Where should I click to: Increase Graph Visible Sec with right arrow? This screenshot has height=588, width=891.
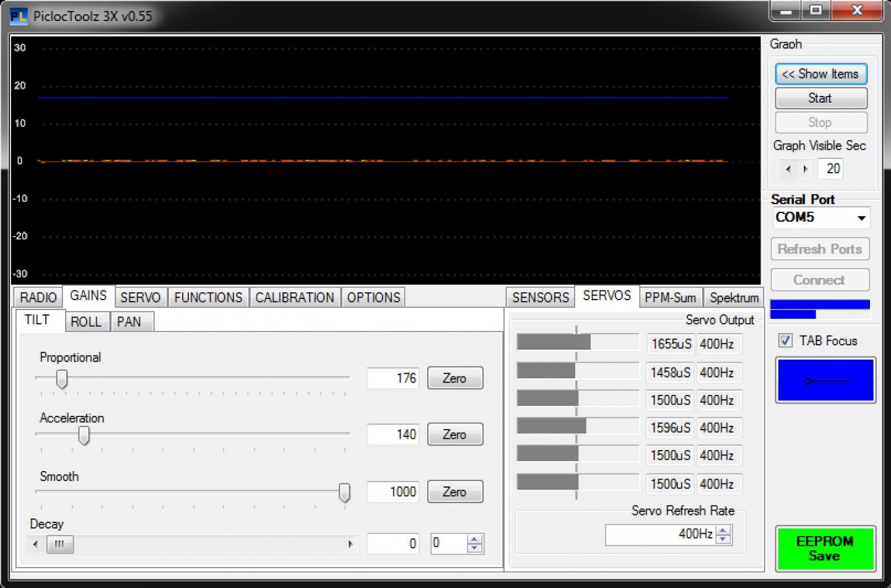[x=805, y=169]
